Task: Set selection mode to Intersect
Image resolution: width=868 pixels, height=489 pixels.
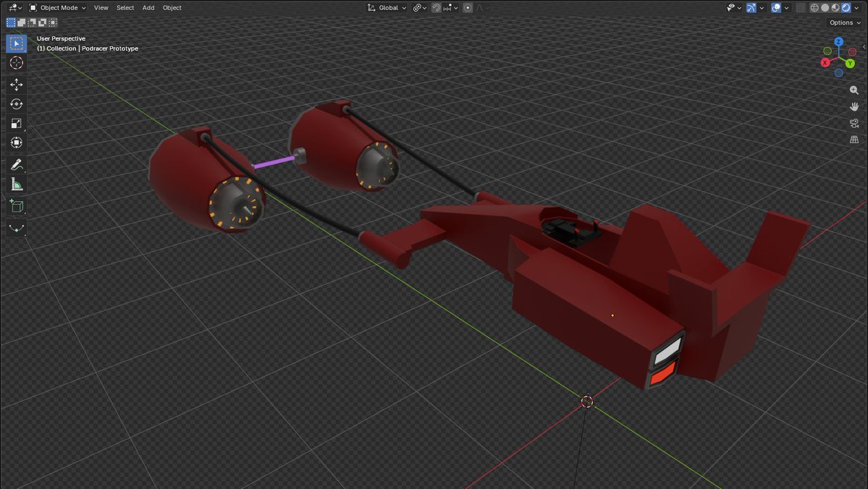Action: point(53,22)
